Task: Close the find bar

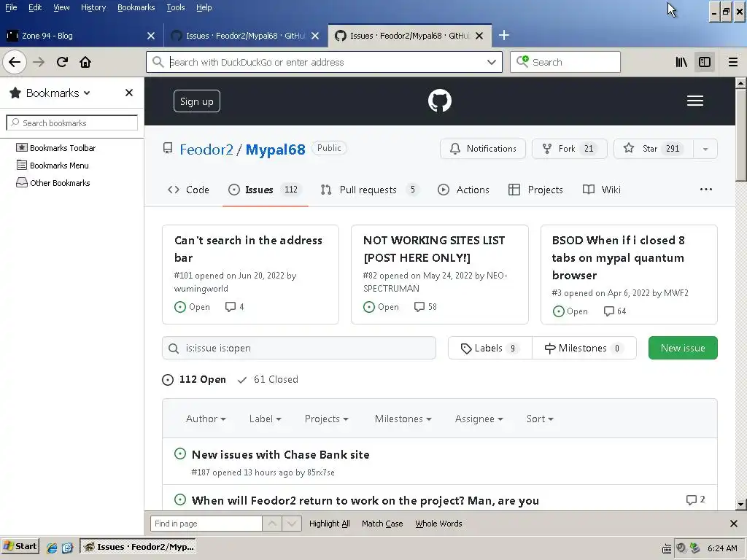Action: click(x=734, y=524)
